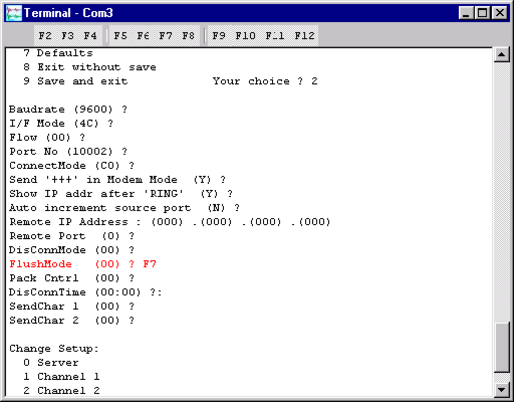Click the scrollbar track above the thumb

click(502, 192)
